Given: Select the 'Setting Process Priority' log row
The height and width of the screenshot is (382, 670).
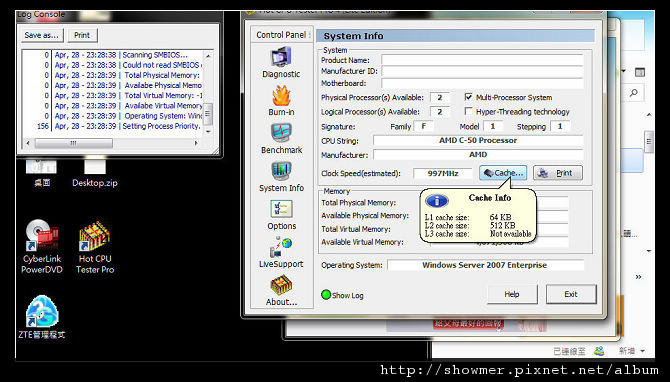Looking at the screenshot, I should [113, 126].
